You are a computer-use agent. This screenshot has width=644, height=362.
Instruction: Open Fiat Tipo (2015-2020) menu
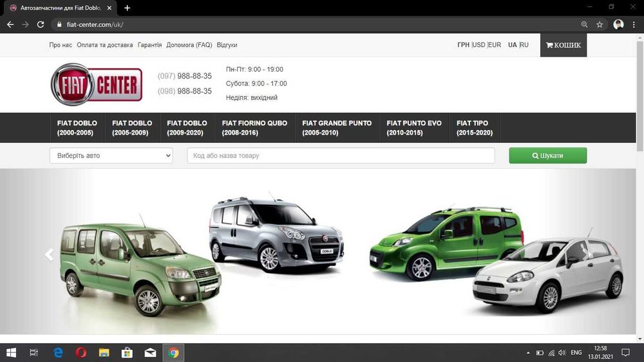(x=475, y=128)
